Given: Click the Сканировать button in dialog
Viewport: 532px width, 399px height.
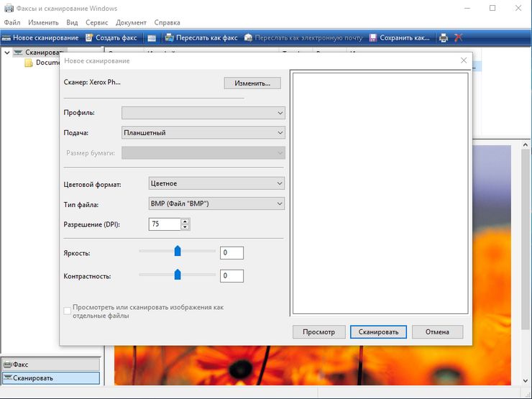Looking at the screenshot, I should tap(378, 332).
